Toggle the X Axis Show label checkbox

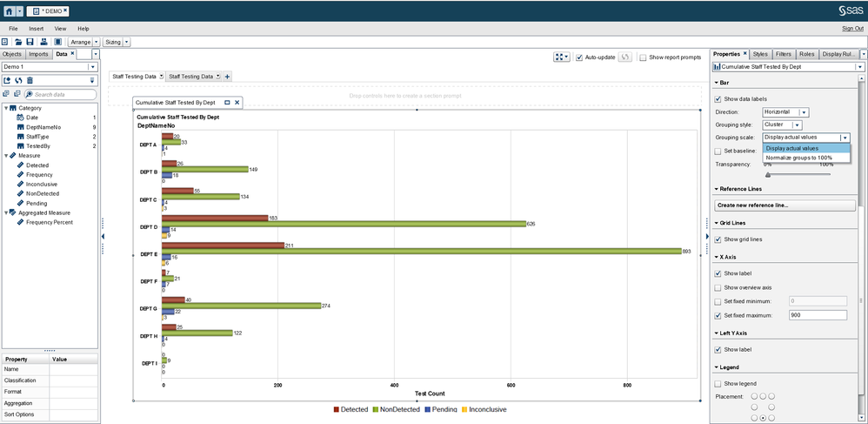[718, 273]
